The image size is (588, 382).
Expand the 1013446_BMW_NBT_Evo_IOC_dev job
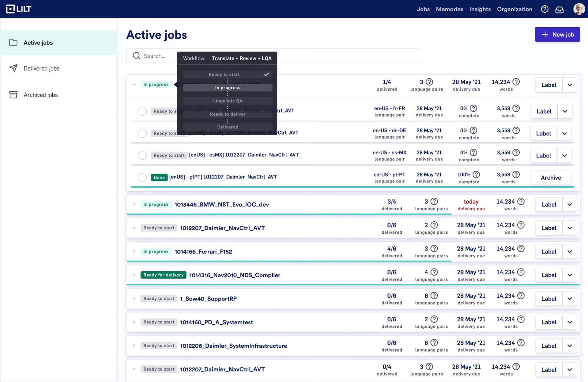pos(134,204)
